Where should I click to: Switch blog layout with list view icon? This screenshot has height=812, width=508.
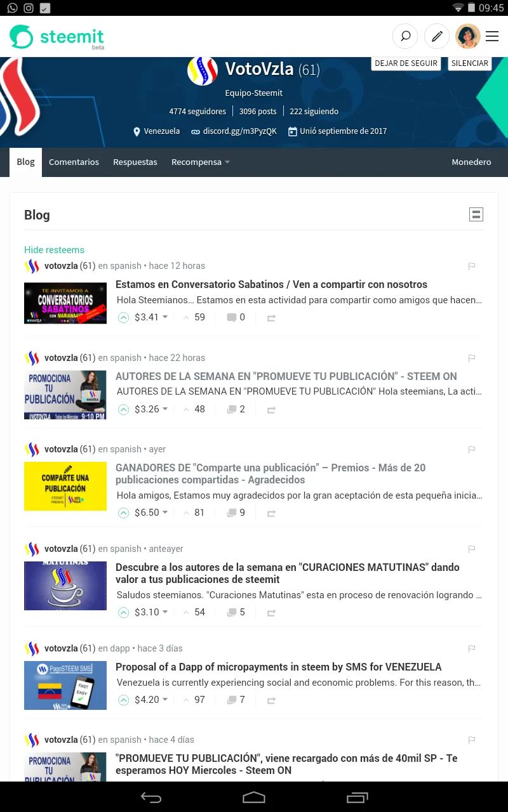pyautogui.click(x=476, y=214)
